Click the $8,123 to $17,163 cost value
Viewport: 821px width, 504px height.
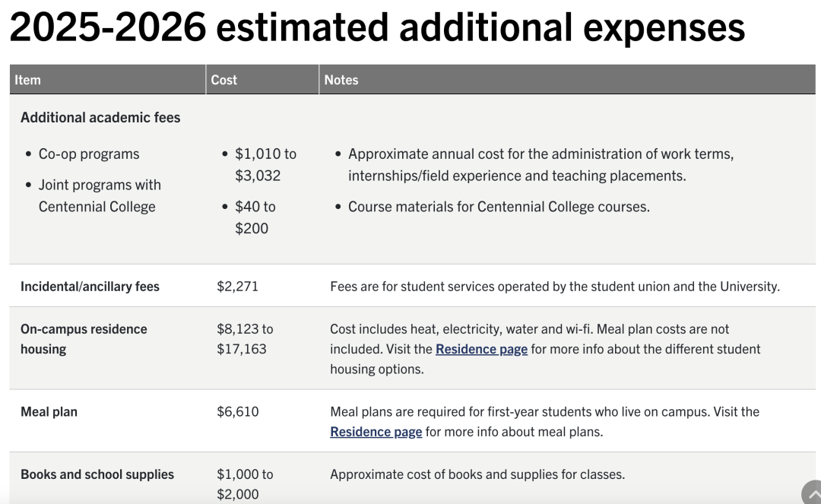[245, 338]
